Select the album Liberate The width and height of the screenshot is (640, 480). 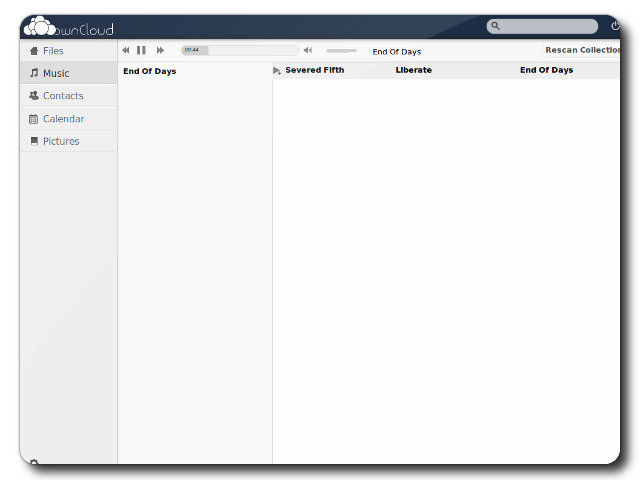414,70
